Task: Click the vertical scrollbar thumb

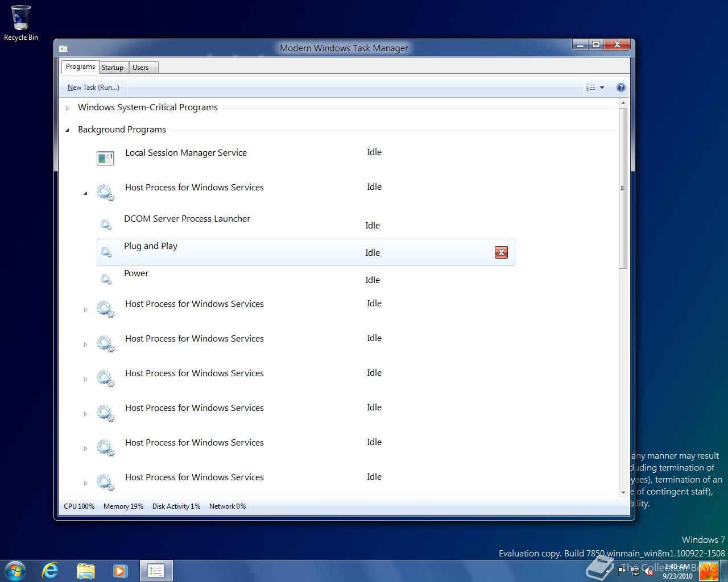Action: (623, 188)
